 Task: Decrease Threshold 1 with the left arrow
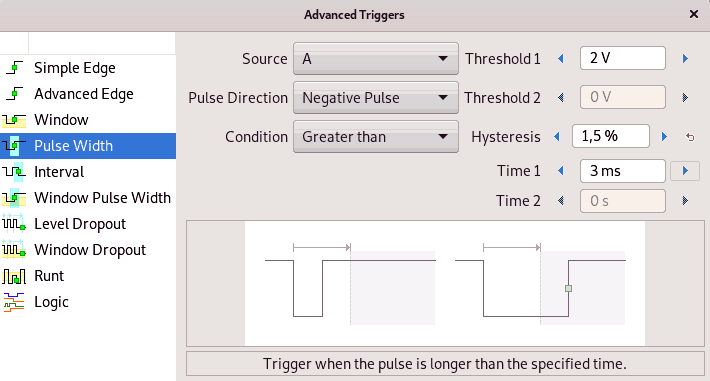[561, 58]
